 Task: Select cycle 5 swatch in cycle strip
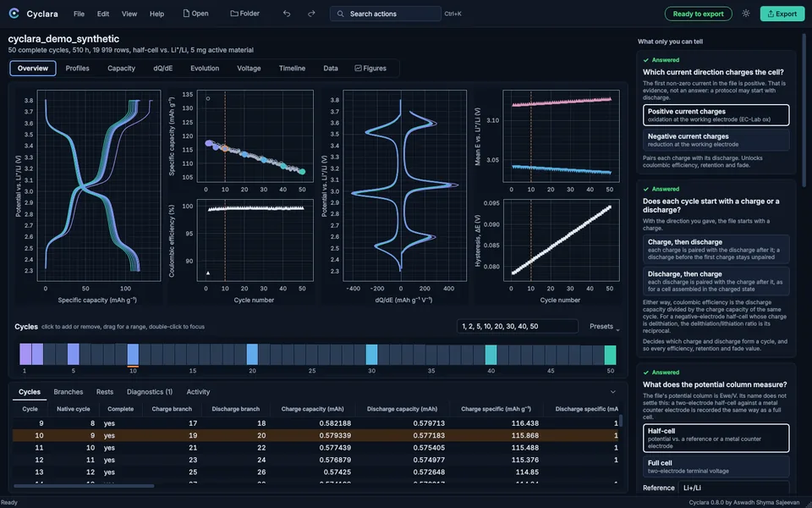(x=74, y=354)
